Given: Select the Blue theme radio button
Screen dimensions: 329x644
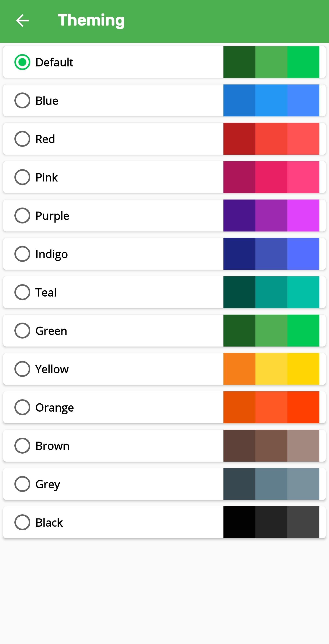Looking at the screenshot, I should pos(22,100).
